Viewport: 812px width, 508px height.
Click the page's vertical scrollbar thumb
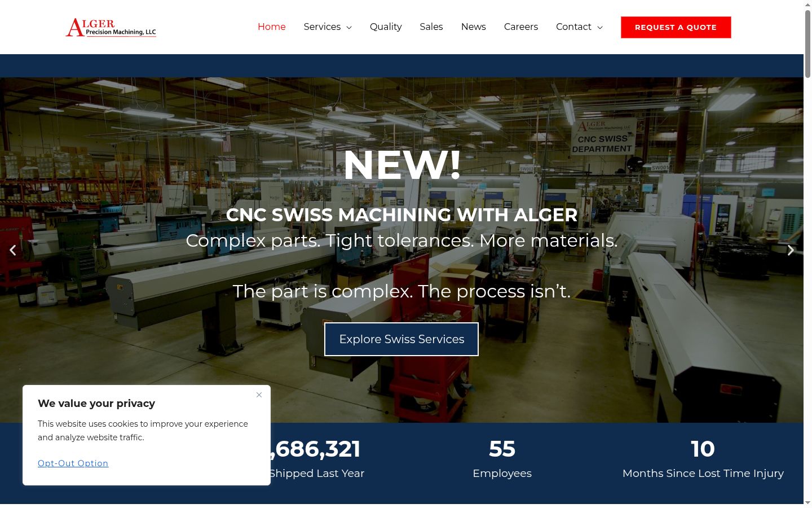807,44
